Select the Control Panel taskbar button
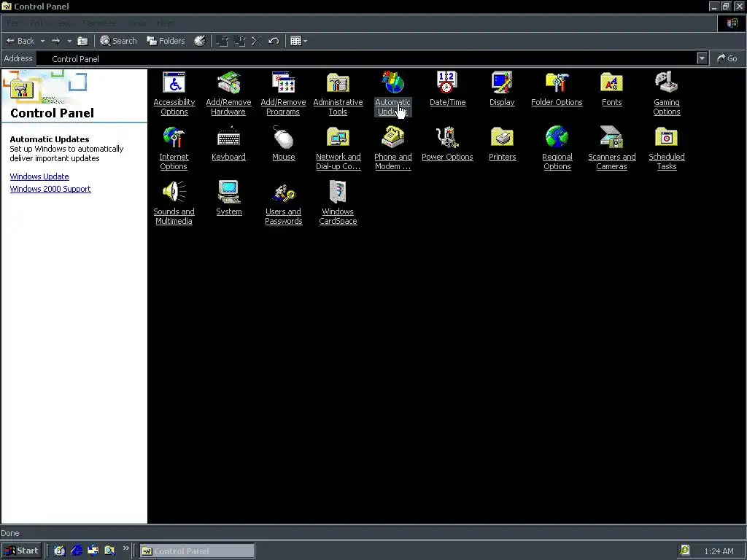 click(x=197, y=551)
